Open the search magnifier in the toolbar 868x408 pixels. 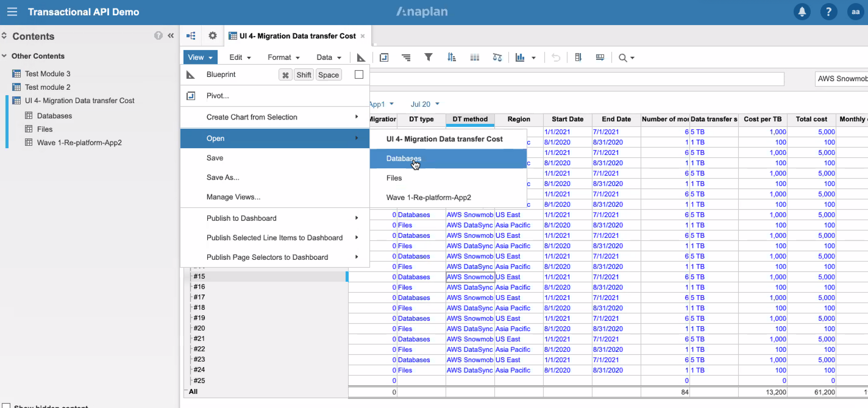623,57
